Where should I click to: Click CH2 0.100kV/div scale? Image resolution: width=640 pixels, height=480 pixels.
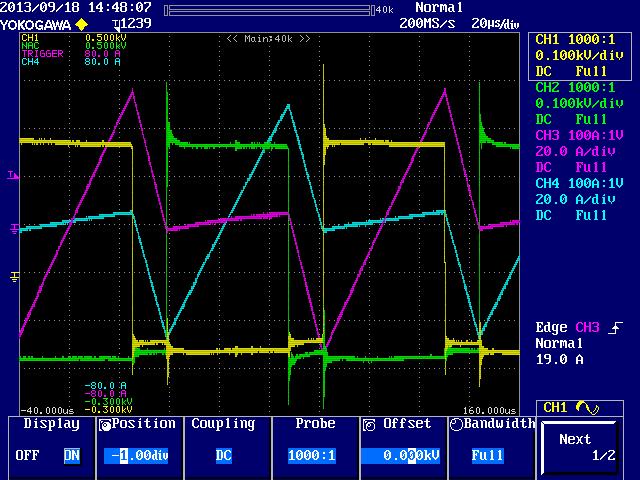[x=579, y=103]
